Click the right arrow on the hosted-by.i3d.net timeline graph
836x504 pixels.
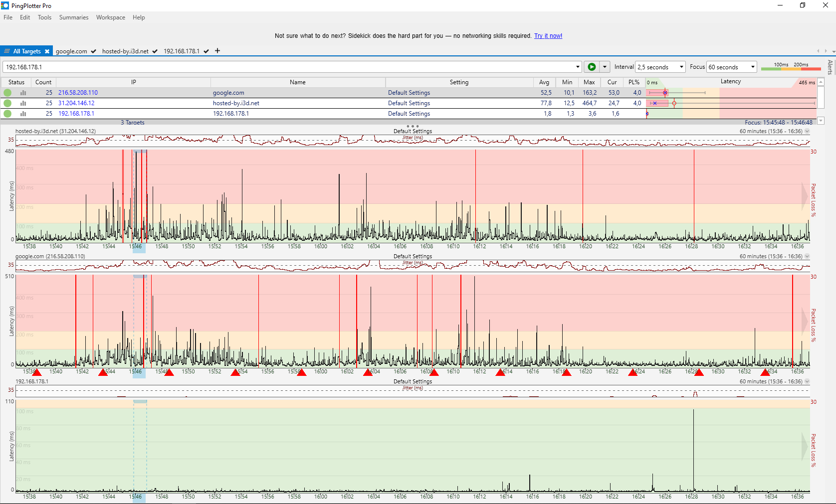pos(805,196)
